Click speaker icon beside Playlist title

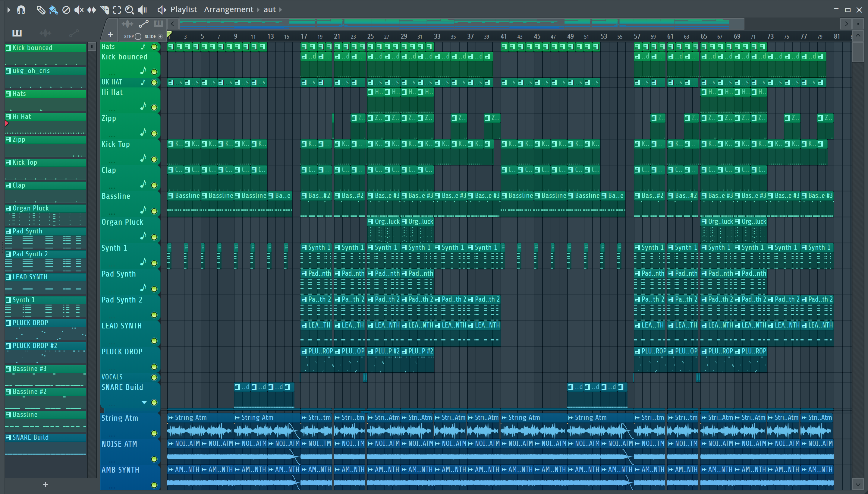coord(162,10)
